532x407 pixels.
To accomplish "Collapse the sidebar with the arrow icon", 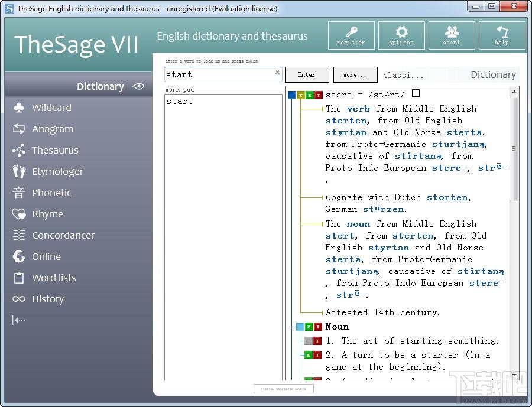I will pos(19,320).
